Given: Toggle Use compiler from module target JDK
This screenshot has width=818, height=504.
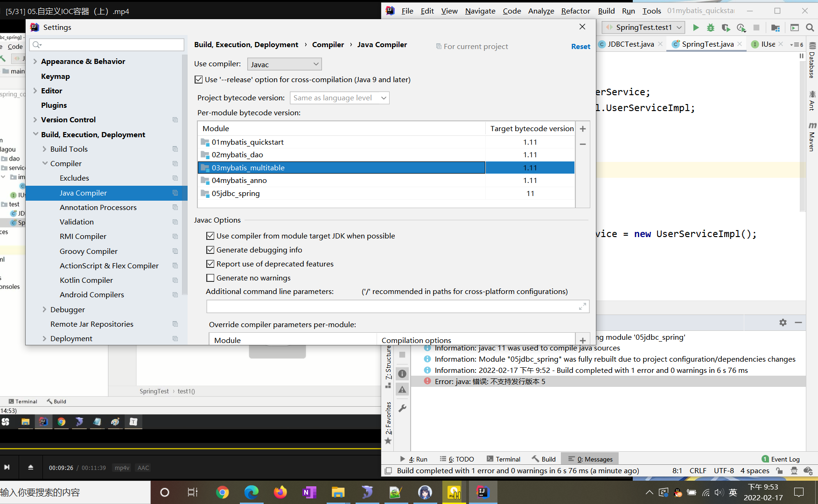Looking at the screenshot, I should coord(210,236).
